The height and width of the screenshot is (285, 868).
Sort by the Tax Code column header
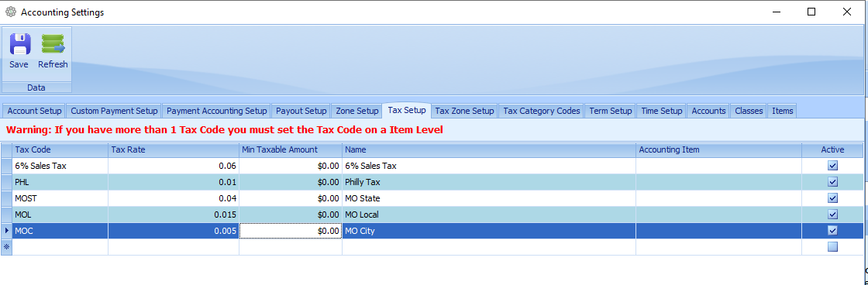[x=60, y=150]
